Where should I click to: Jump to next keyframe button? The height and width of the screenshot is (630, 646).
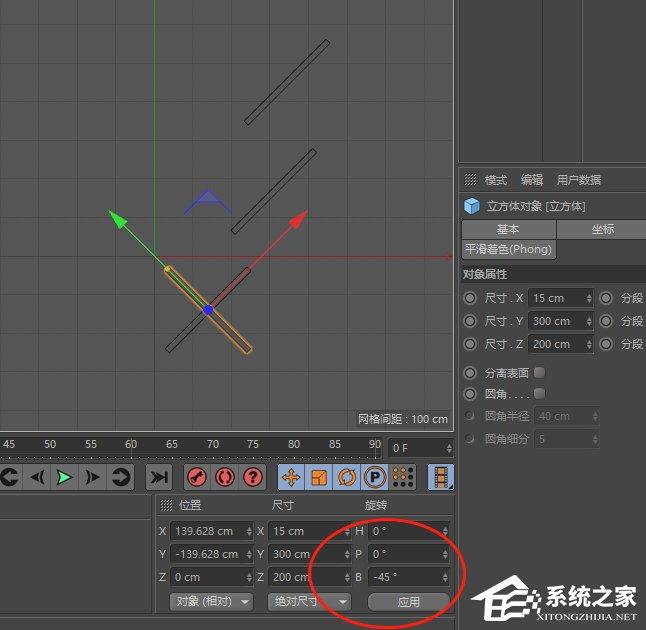121,477
